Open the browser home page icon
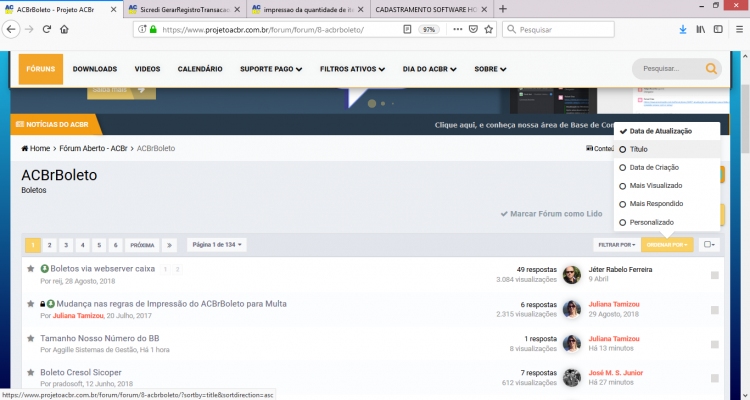This screenshot has height=400, width=750. click(x=64, y=29)
